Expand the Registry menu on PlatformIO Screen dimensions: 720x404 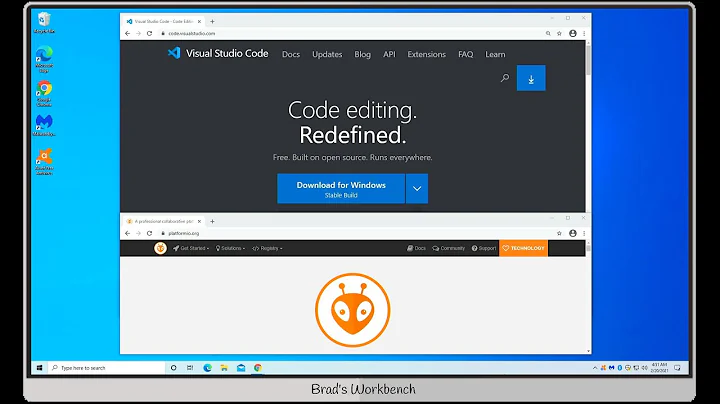pyautogui.click(x=267, y=248)
